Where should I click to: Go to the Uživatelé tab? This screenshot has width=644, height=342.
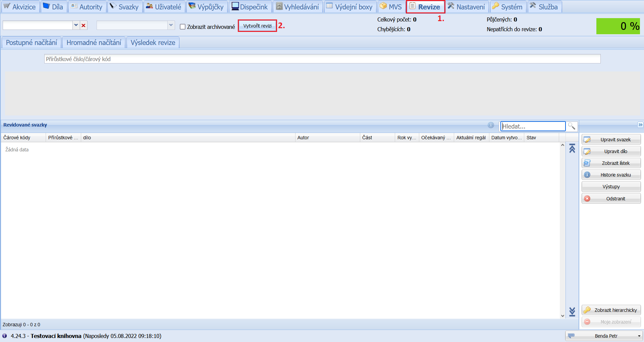click(164, 7)
